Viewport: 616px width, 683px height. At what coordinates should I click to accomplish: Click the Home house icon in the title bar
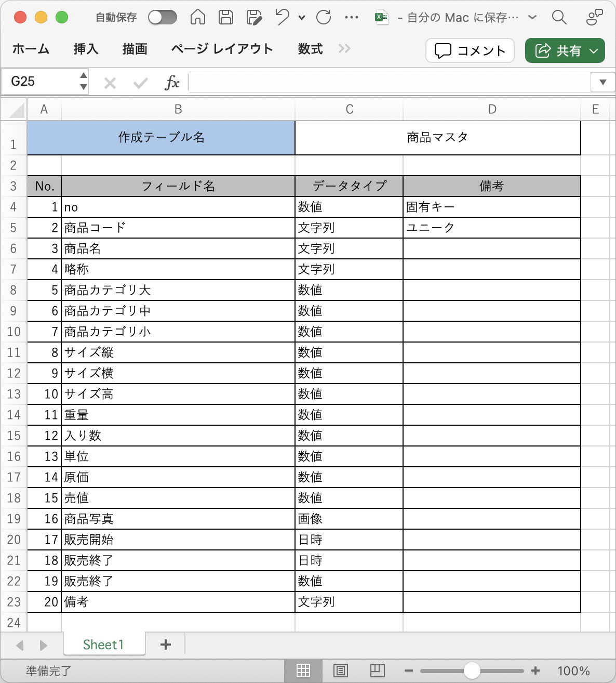[198, 17]
